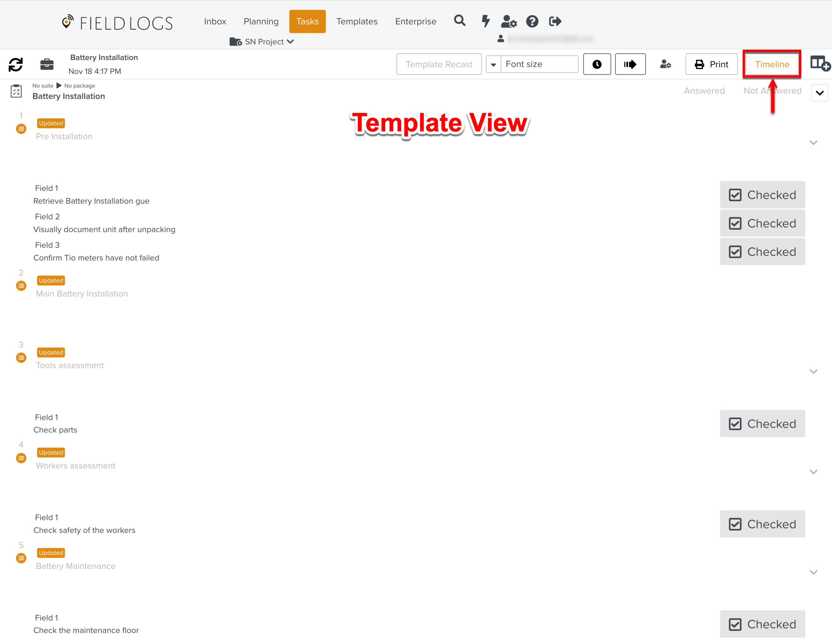Screen dimensions: 832x644
Task: Click the logout arrow icon
Action: [555, 21]
